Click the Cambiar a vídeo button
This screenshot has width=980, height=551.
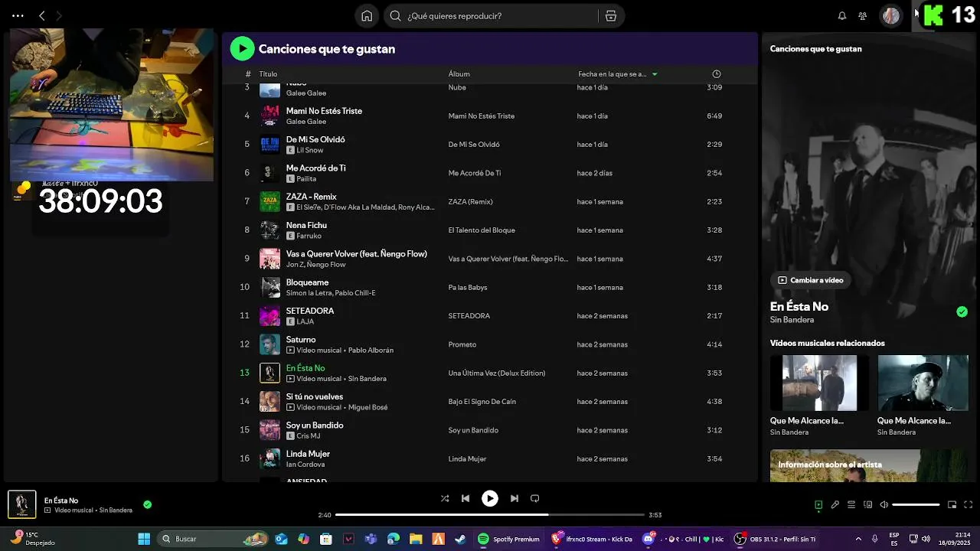pyautogui.click(x=811, y=280)
